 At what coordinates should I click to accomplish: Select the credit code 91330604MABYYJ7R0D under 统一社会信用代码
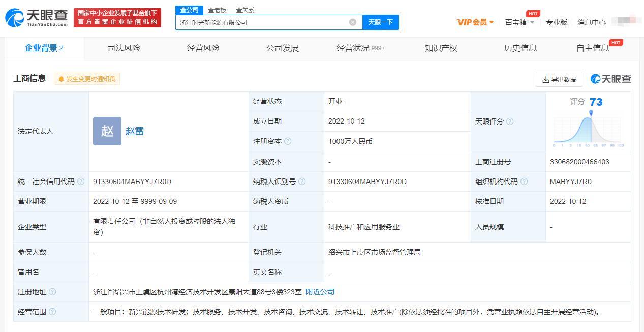click(132, 182)
